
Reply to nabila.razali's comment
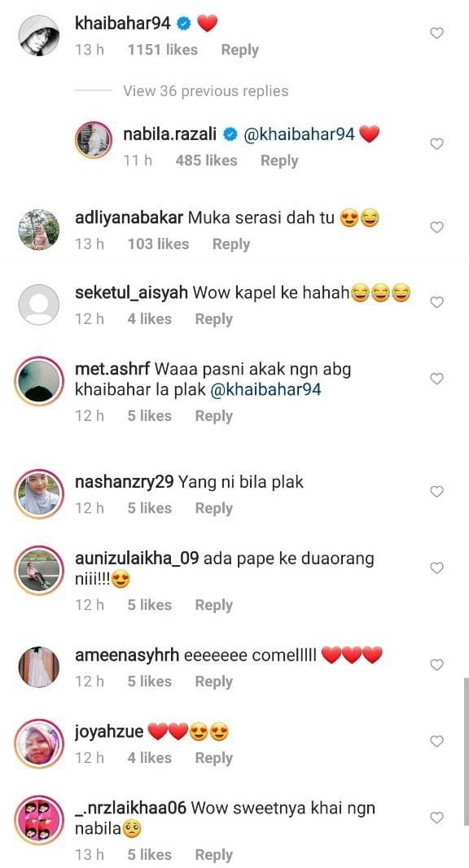point(279,160)
